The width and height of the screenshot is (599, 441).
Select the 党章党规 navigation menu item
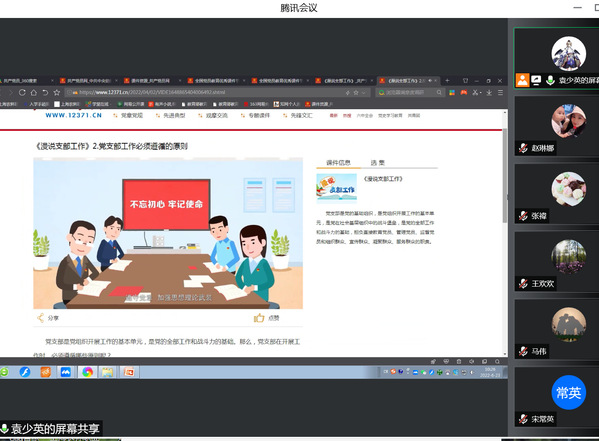point(132,115)
